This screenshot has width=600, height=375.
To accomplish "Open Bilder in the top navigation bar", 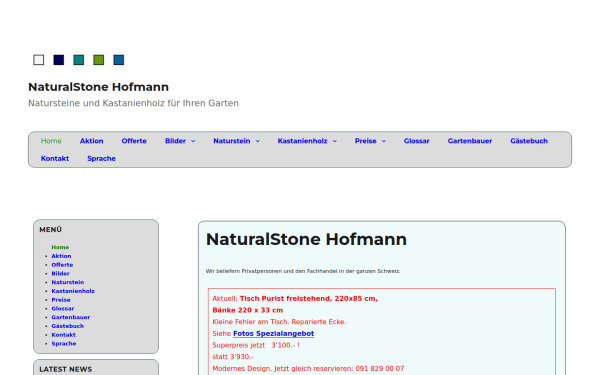I will click(175, 141).
